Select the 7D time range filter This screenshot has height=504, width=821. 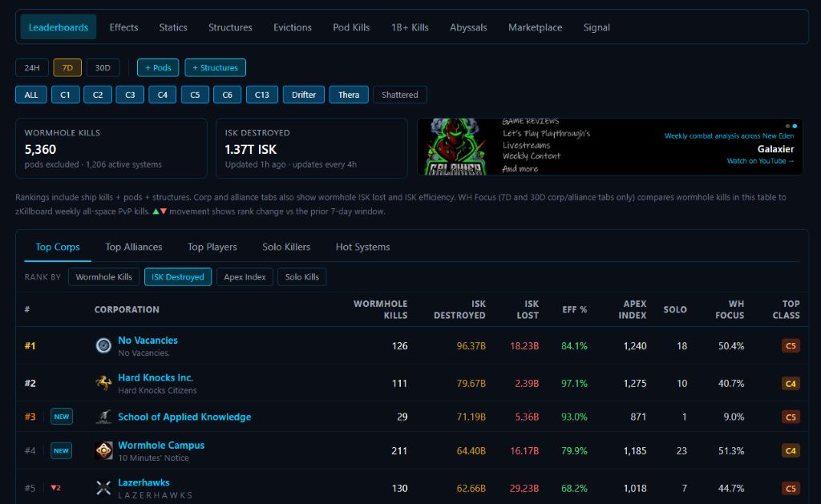pyautogui.click(x=67, y=67)
